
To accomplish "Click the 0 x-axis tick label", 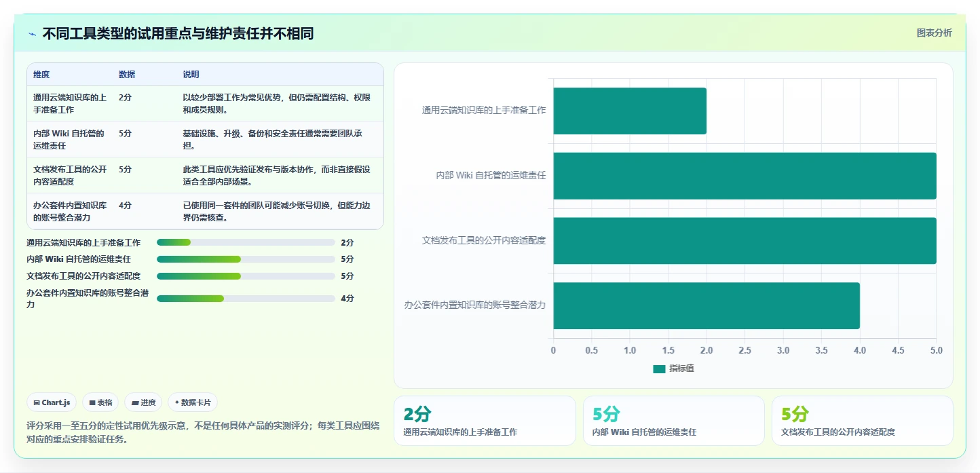I will 553,350.
